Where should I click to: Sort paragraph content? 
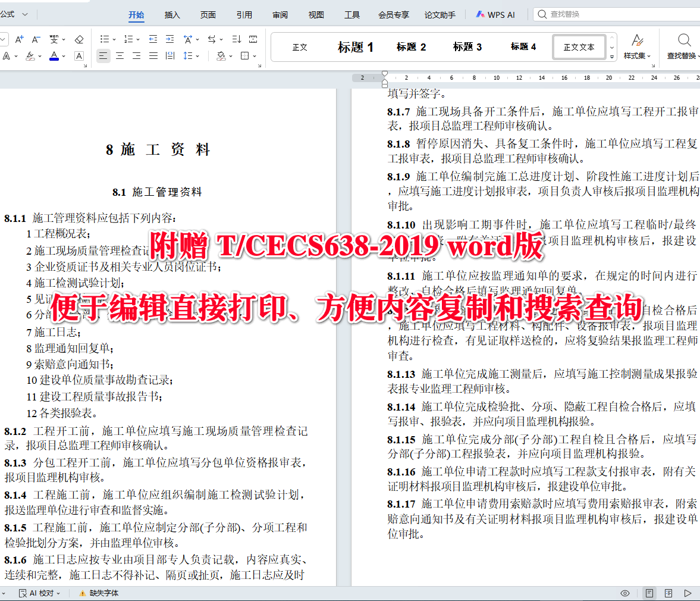point(237,39)
